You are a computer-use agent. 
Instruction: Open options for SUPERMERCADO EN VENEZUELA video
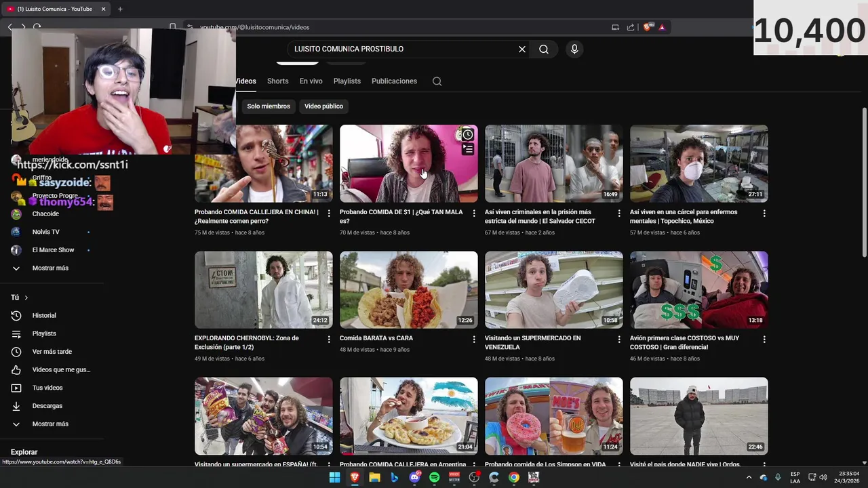[x=619, y=339]
